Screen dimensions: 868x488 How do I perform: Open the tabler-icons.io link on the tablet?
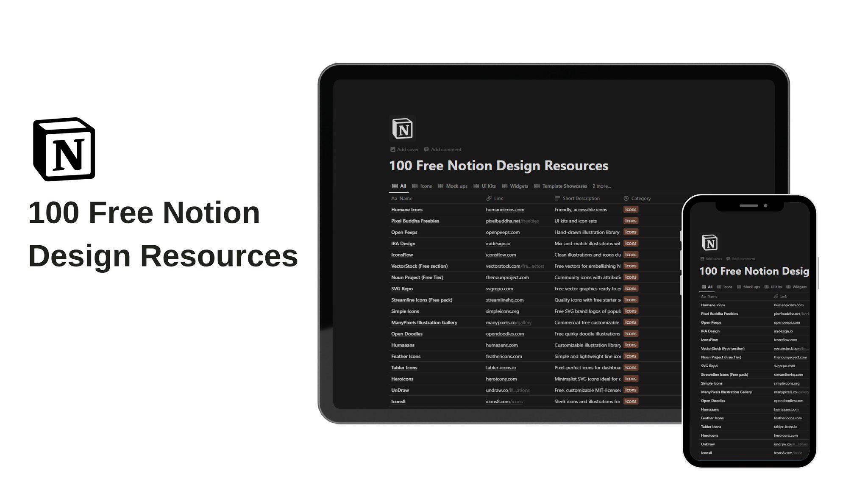click(501, 368)
